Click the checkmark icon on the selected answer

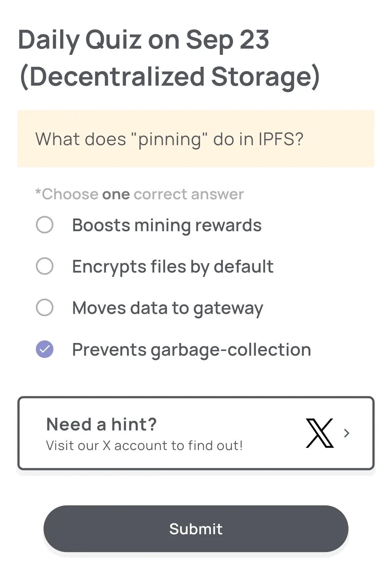point(44,350)
